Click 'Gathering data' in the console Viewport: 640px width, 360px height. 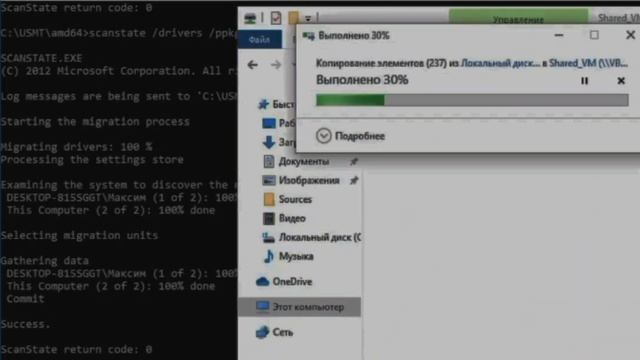point(44,260)
